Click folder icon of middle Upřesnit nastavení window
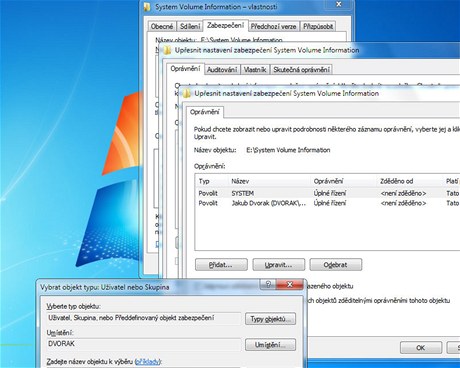The height and width of the screenshot is (368, 460). tap(167, 50)
